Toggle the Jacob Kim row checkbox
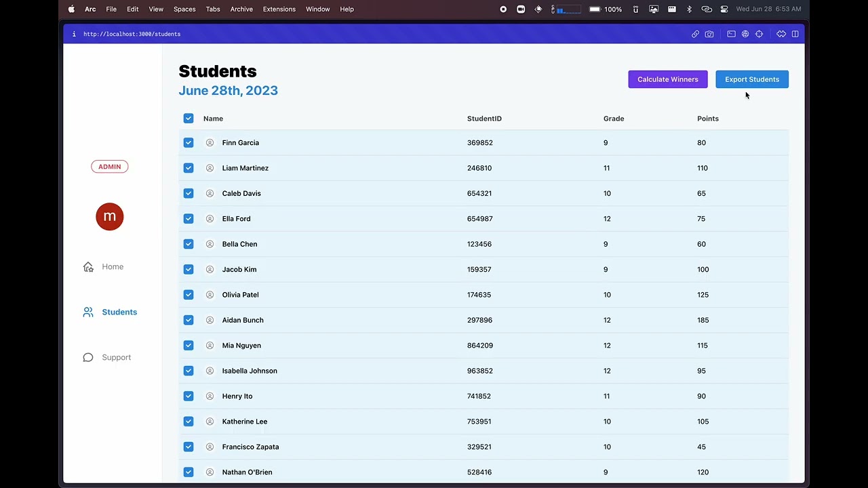 (189, 269)
